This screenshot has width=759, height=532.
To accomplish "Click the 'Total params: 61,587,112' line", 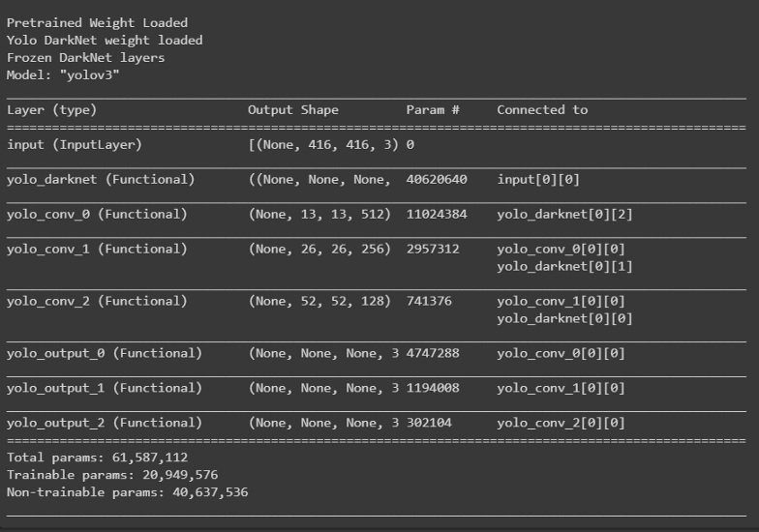I will point(97,458).
